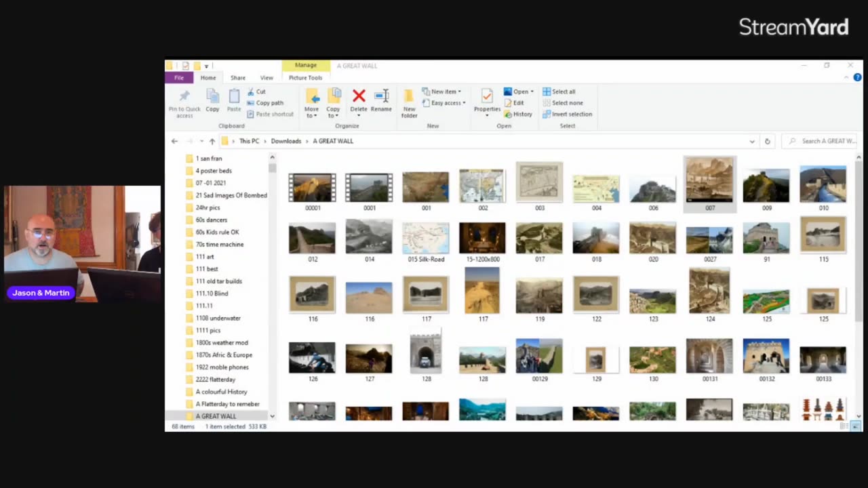Collapse the ribbon using the chevron
Screen dimensions: 868x488
(x=847, y=78)
